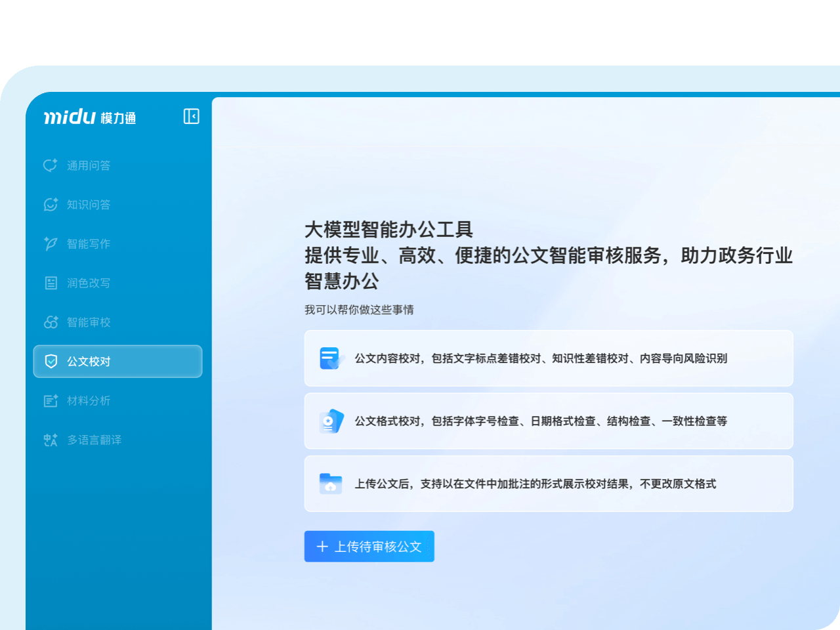This screenshot has height=630, width=840.
Task: Click the blue document icon beside 公文内容校对
Action: (331, 358)
